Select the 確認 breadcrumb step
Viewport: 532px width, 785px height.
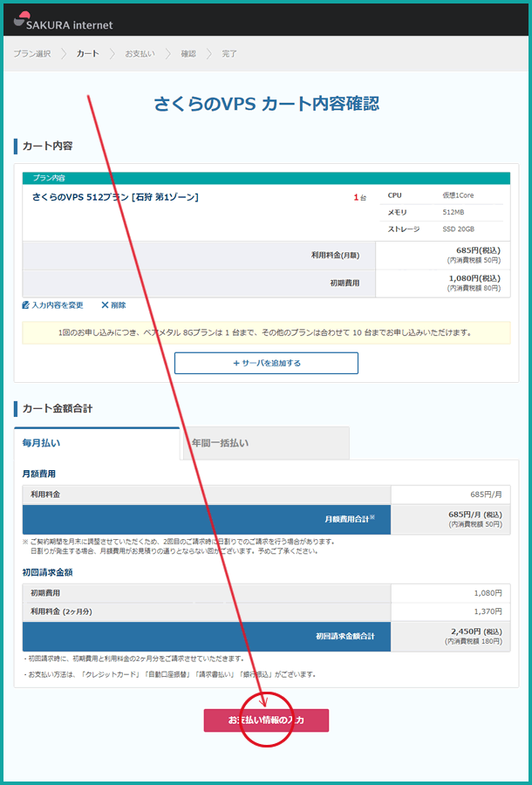tap(188, 53)
